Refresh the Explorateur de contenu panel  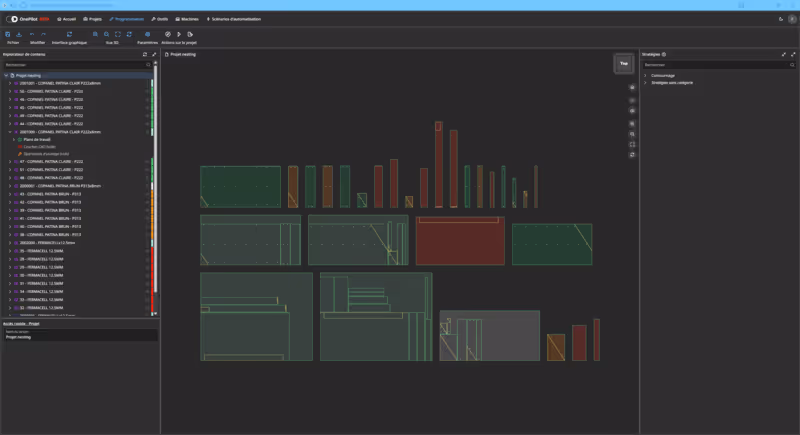point(145,54)
